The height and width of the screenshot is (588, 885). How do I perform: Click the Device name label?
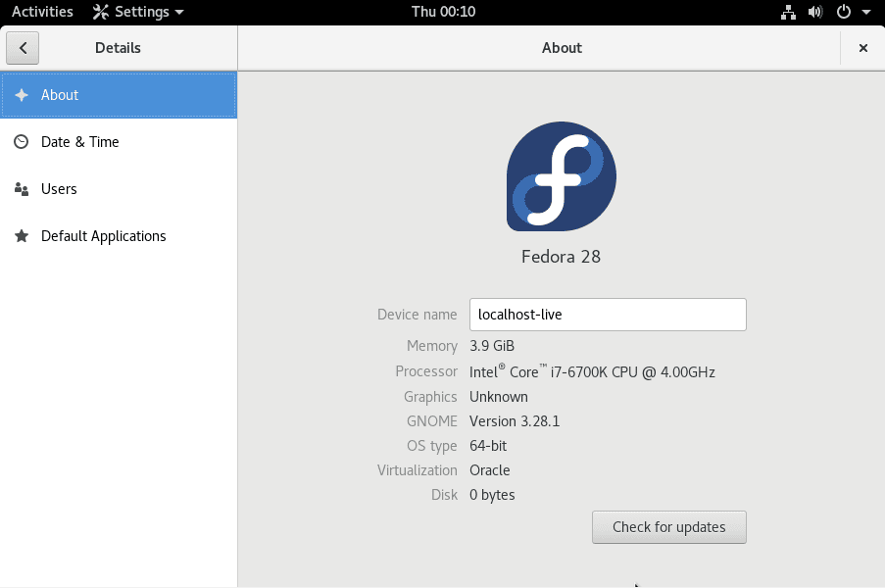(418, 315)
